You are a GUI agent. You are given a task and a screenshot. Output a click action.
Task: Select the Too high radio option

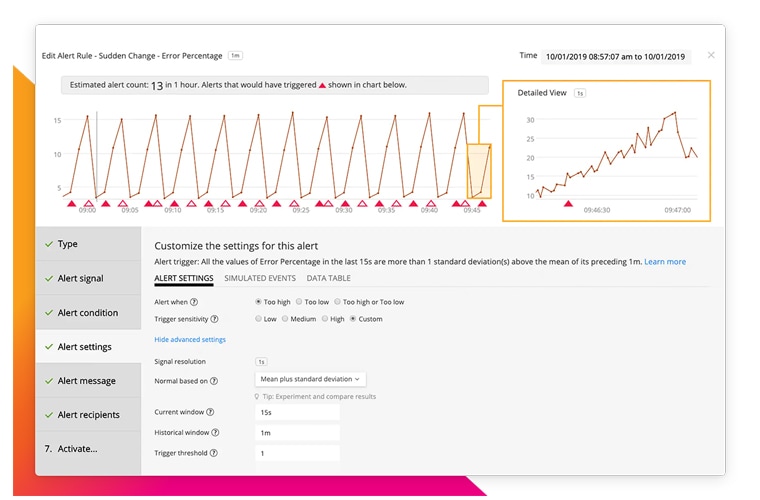[273, 302]
